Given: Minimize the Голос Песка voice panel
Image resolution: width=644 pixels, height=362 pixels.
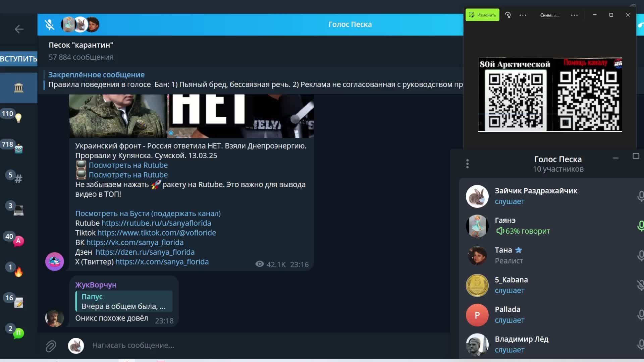Looking at the screenshot, I should pyautogui.click(x=615, y=158).
